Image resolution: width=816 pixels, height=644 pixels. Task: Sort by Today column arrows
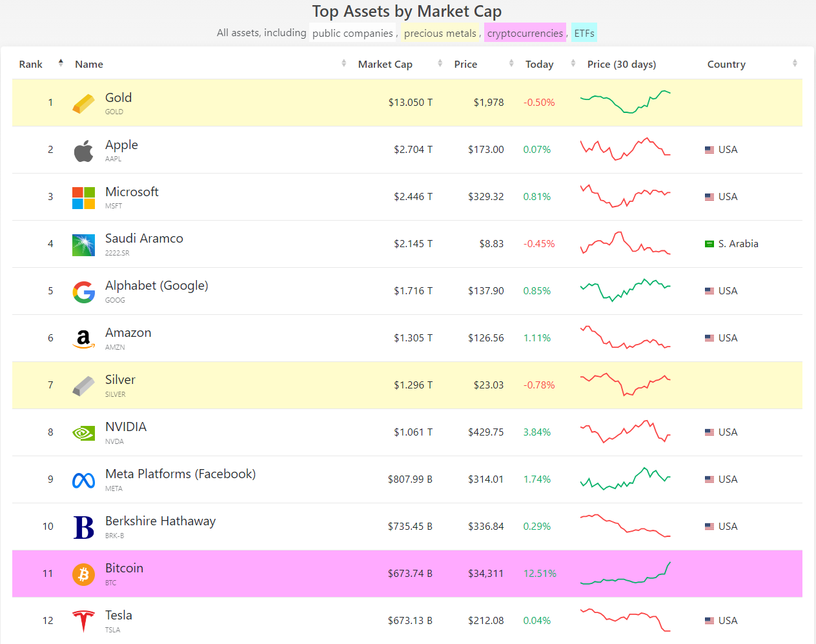pyautogui.click(x=573, y=63)
